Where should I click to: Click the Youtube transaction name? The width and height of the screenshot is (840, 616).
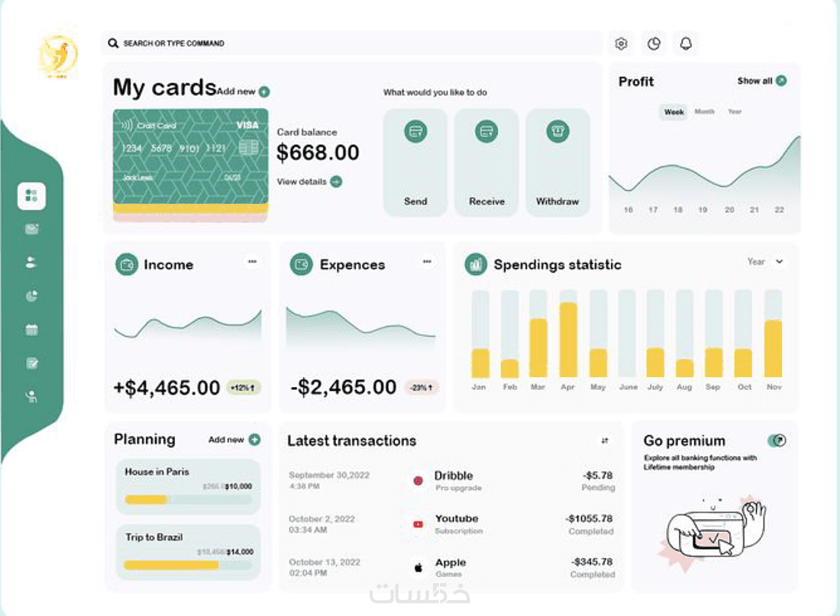pyautogui.click(x=457, y=518)
